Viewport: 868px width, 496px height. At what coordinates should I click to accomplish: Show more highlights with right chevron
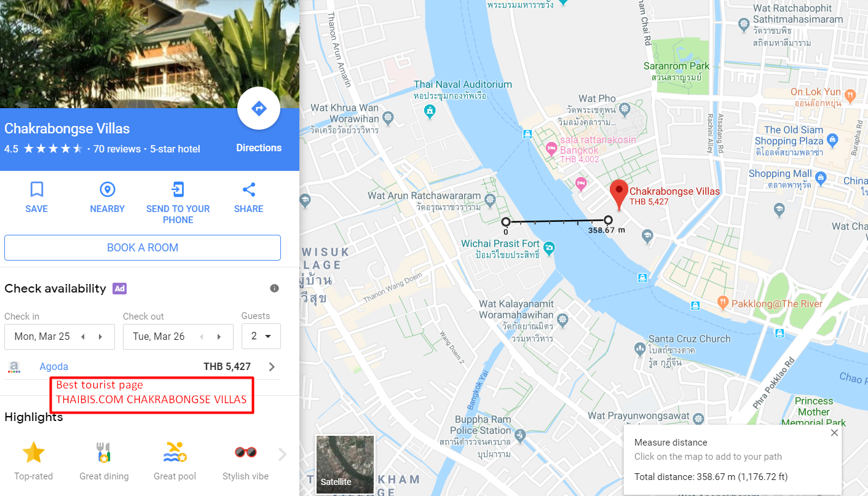(282, 455)
